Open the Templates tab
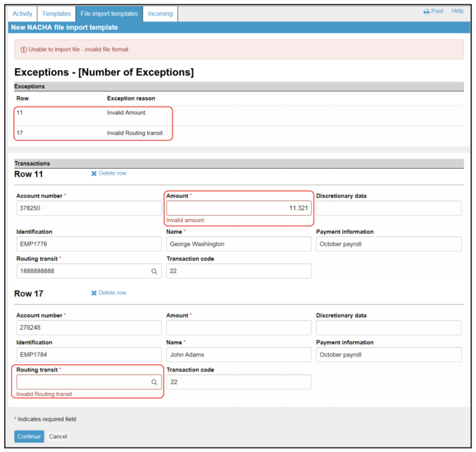This screenshot has width=476, height=452. click(56, 14)
